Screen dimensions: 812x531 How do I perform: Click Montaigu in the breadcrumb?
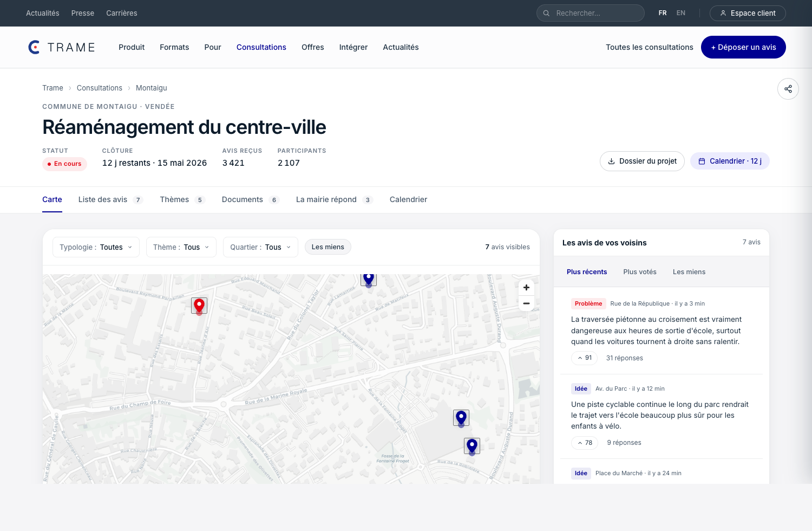152,88
